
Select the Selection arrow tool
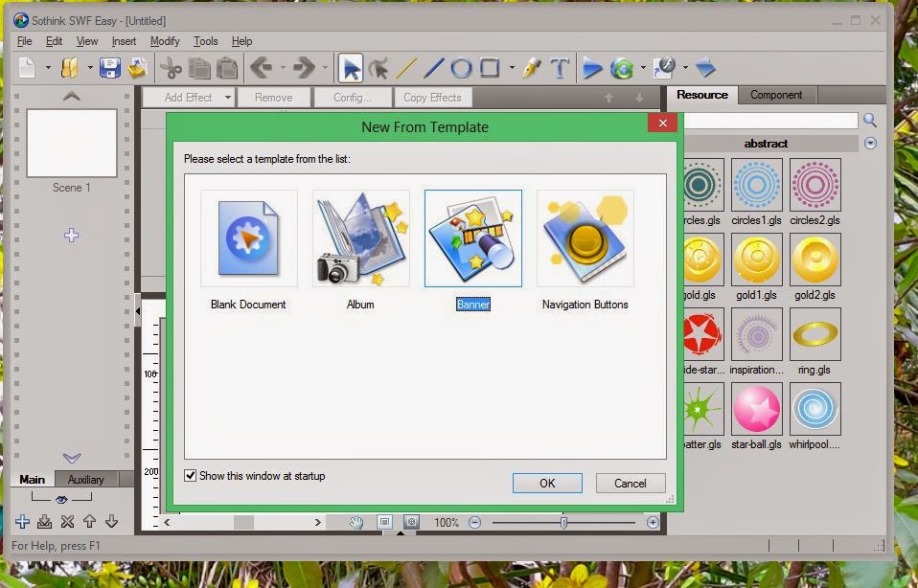(351, 68)
